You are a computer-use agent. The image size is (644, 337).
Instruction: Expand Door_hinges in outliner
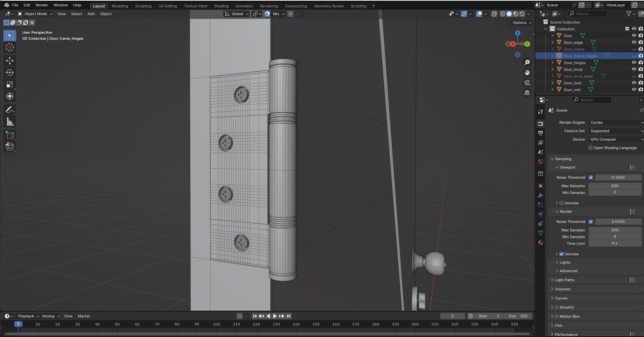tap(552, 62)
